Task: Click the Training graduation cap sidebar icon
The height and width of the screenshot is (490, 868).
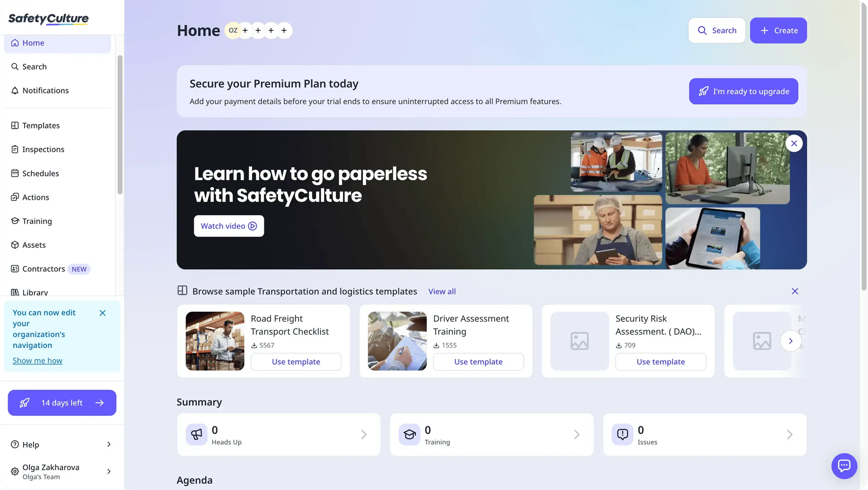Action: pos(15,221)
